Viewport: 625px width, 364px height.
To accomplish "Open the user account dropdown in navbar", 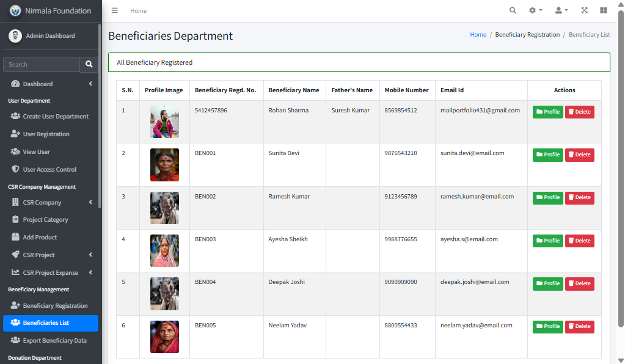I will point(561,10).
